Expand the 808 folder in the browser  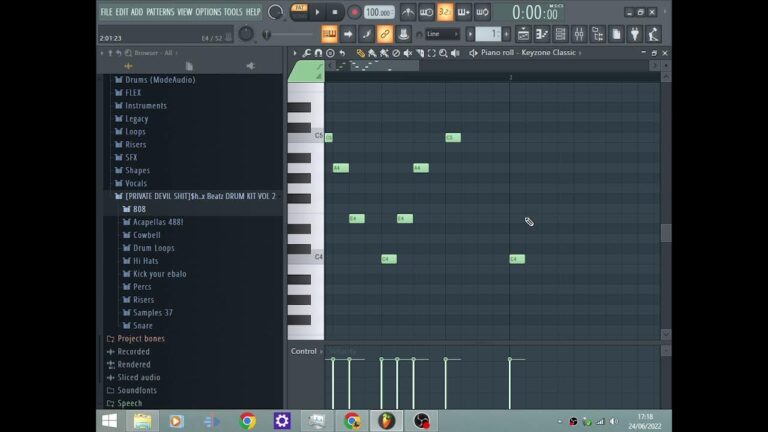click(139, 209)
